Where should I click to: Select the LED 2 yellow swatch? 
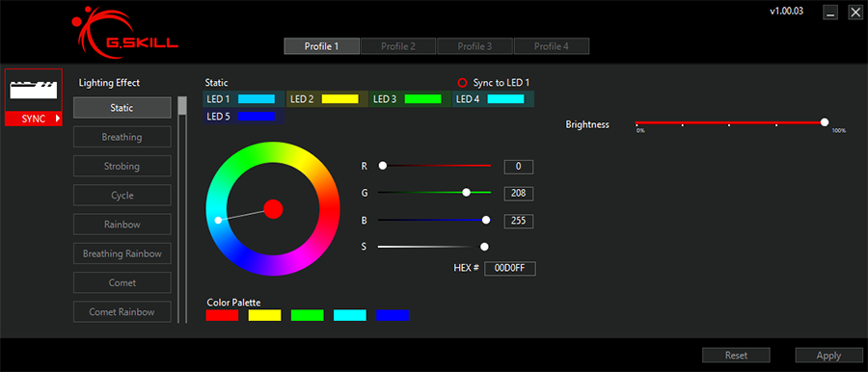click(x=339, y=99)
